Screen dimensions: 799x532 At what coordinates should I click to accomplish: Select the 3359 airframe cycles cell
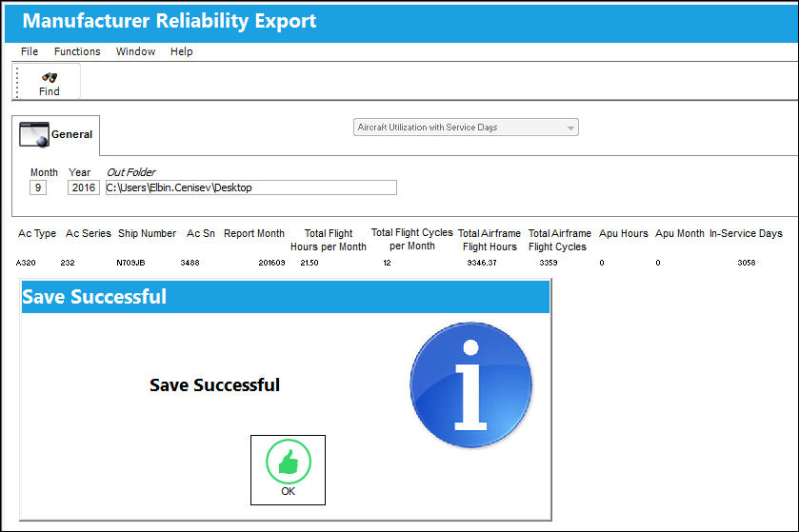pos(549,263)
